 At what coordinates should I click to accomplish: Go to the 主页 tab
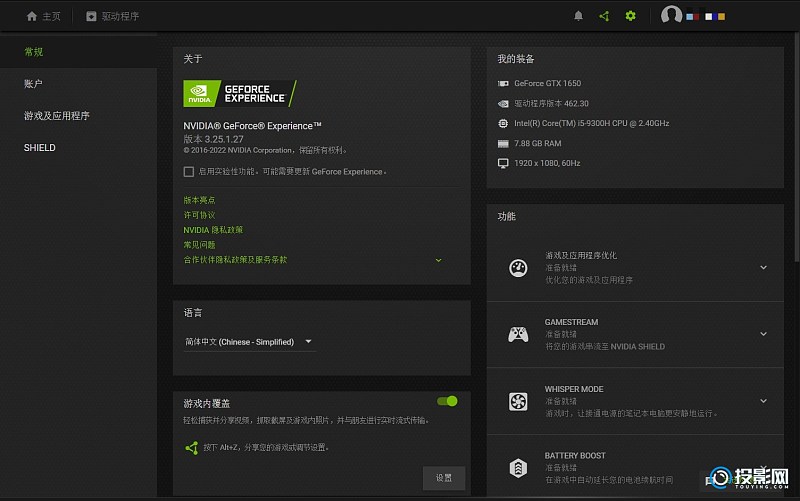pos(43,16)
